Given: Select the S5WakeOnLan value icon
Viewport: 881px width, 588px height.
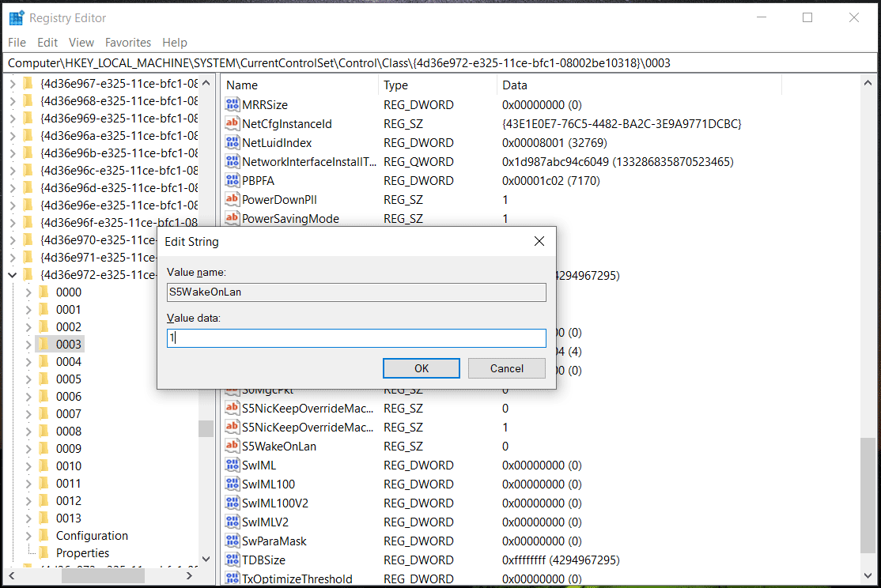Looking at the screenshot, I should [232, 446].
